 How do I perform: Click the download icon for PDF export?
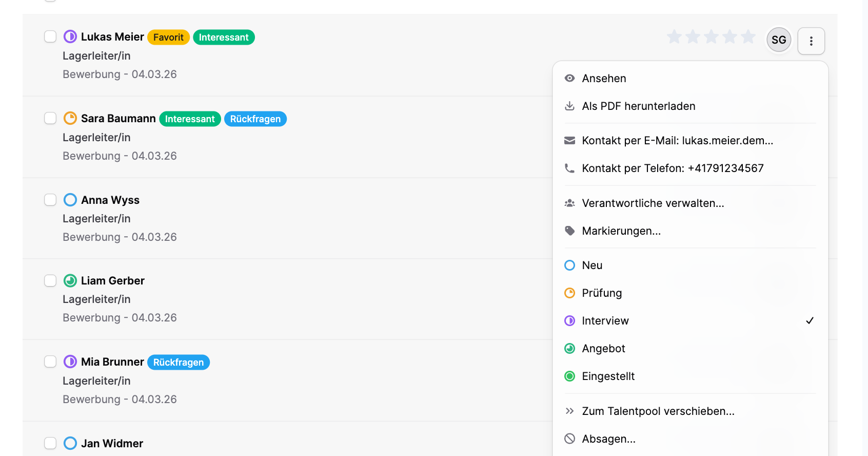[569, 106]
